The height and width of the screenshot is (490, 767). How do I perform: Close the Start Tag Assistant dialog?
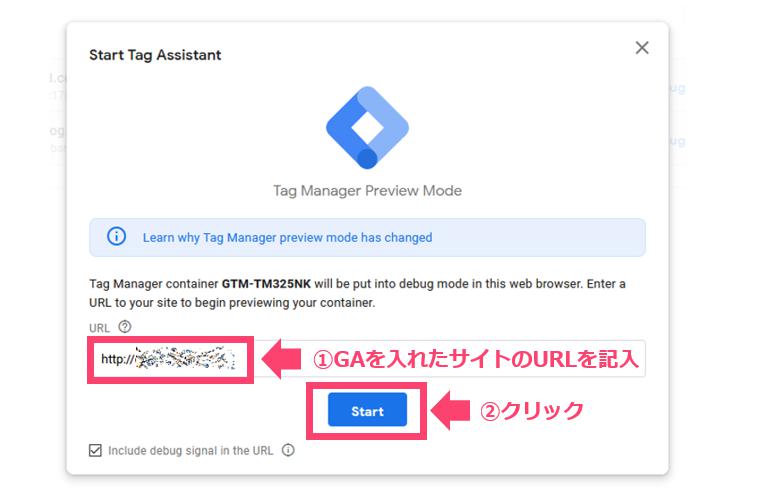(x=642, y=48)
